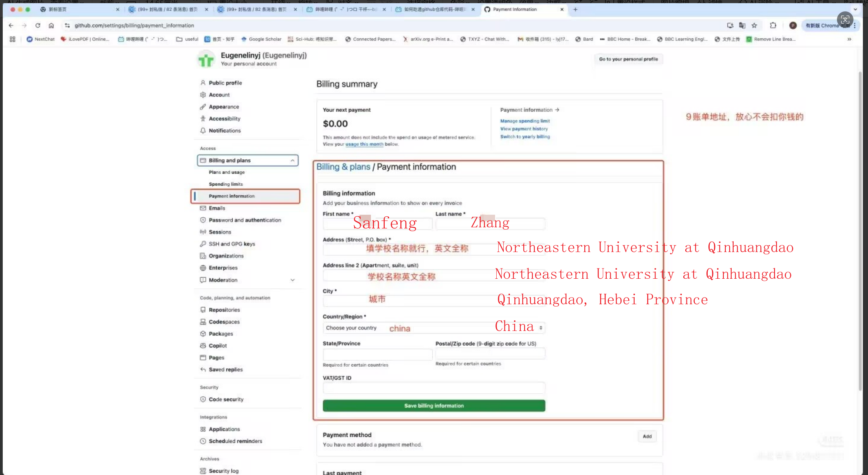
Task: Open Sessions broadcast icon
Action: pyautogui.click(x=203, y=232)
